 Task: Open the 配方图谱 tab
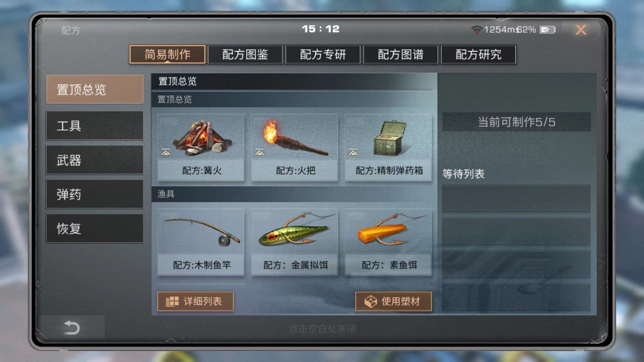401,54
